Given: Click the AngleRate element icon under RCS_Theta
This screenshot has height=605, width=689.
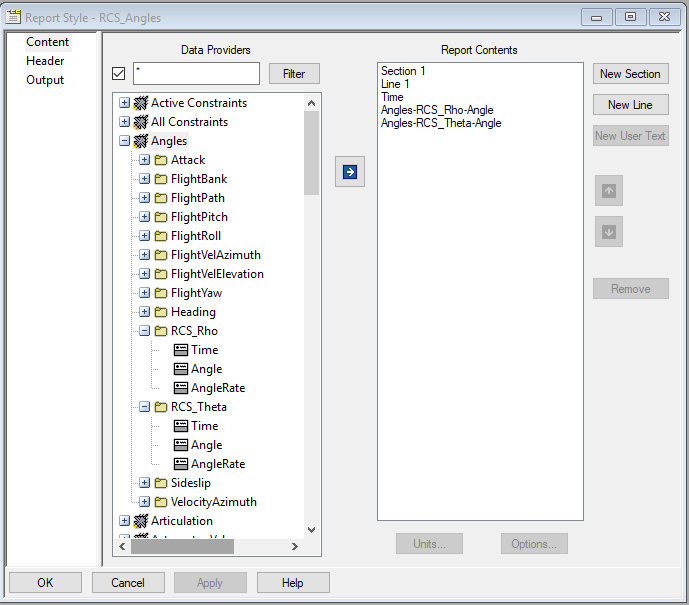Looking at the screenshot, I should pyautogui.click(x=181, y=464).
